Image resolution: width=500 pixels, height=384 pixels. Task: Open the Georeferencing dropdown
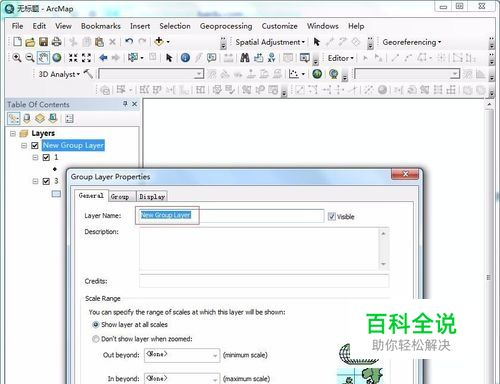pos(412,42)
